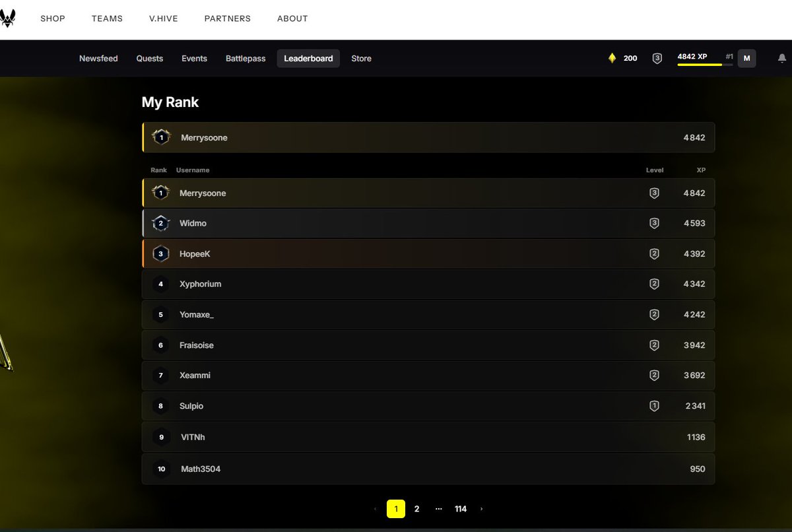The image size is (792, 532).
Task: Click the Widmo username
Action: [193, 223]
